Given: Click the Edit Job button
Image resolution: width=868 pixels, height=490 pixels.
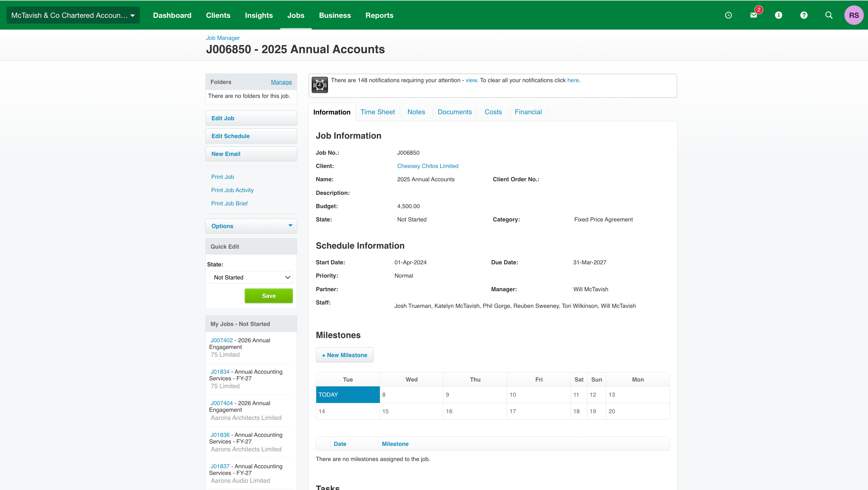Looking at the screenshot, I should [251, 118].
